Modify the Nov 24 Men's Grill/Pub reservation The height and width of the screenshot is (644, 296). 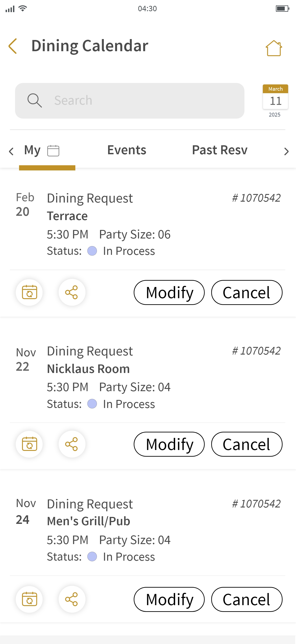(169, 599)
